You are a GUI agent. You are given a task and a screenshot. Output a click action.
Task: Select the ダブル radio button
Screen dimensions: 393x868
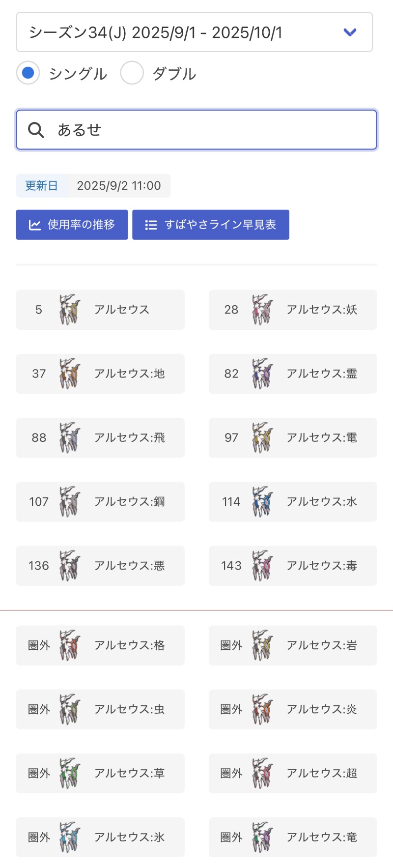click(132, 73)
